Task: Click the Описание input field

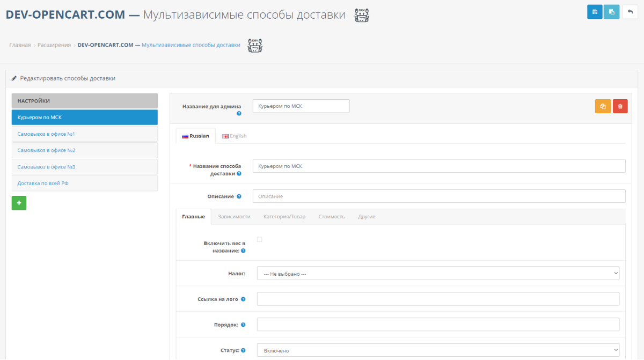Action: [439, 196]
